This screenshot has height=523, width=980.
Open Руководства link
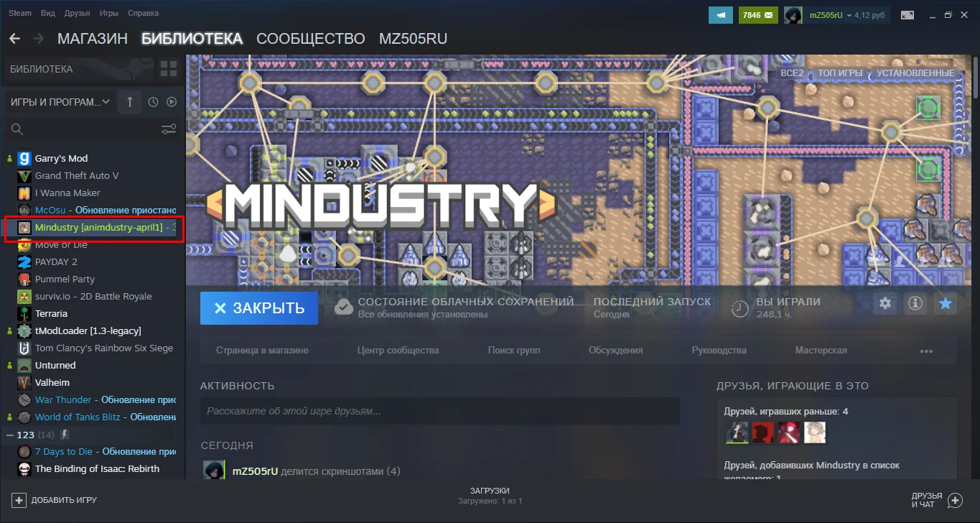point(719,351)
